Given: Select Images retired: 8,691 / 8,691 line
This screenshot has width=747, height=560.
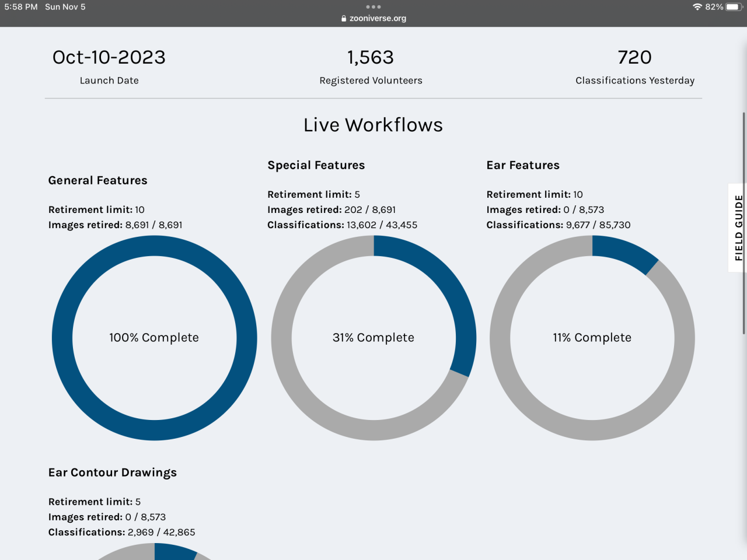Looking at the screenshot, I should point(116,225).
